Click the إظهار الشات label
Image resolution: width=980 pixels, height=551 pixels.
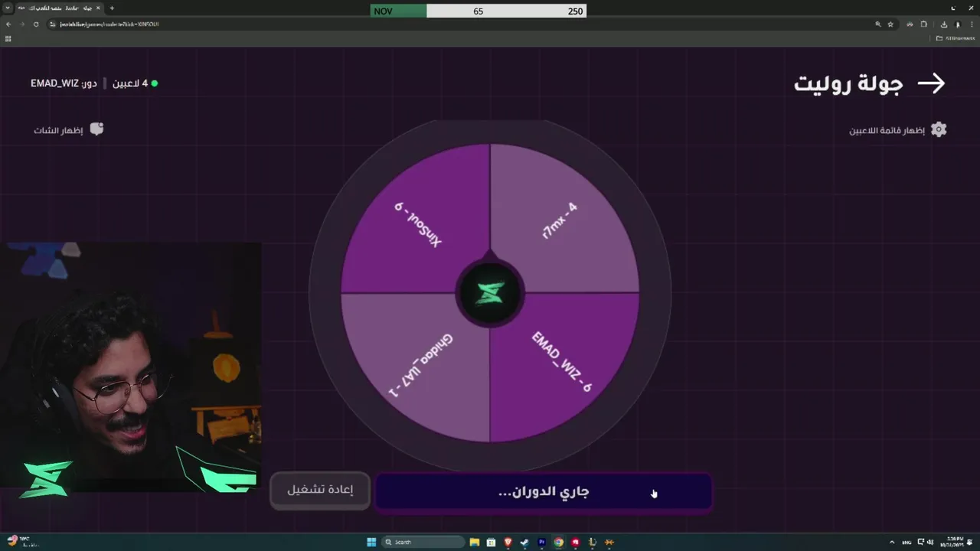click(58, 130)
